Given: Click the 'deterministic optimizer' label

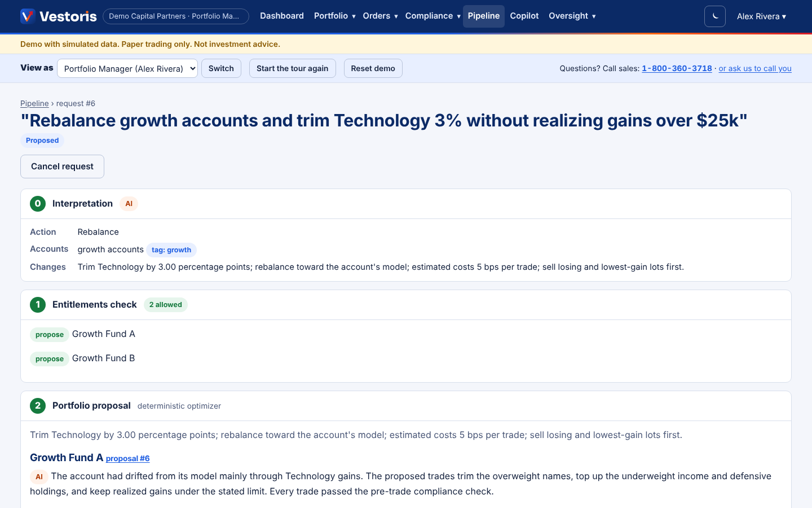Looking at the screenshot, I should (x=179, y=406).
